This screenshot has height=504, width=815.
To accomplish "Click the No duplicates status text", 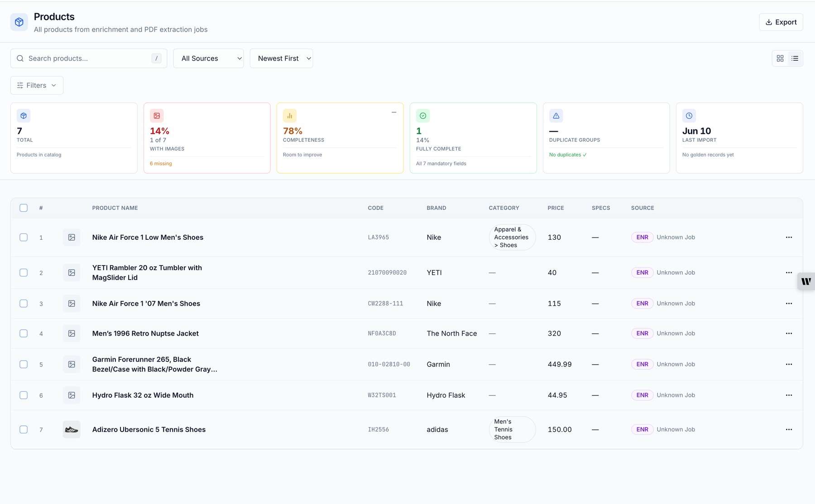I will click(x=568, y=155).
